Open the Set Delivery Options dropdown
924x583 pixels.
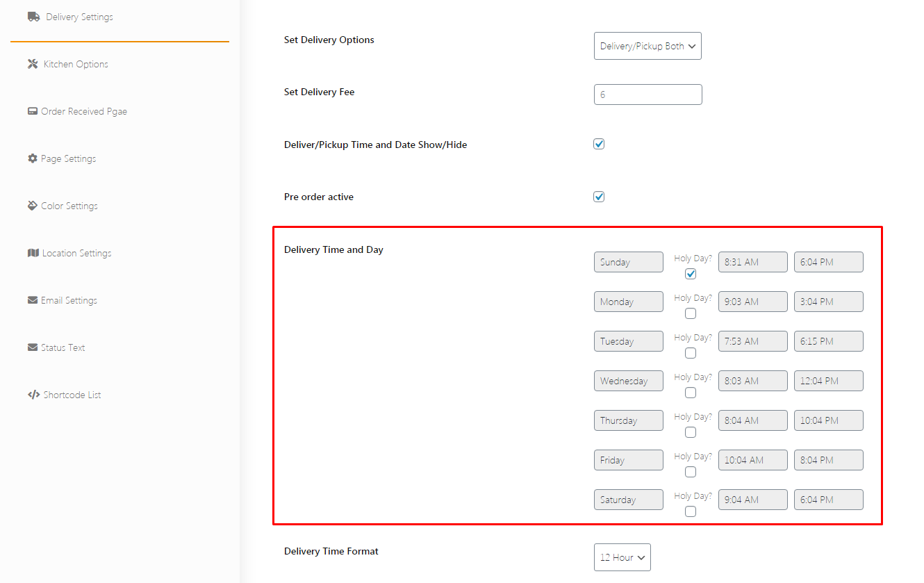click(x=647, y=46)
